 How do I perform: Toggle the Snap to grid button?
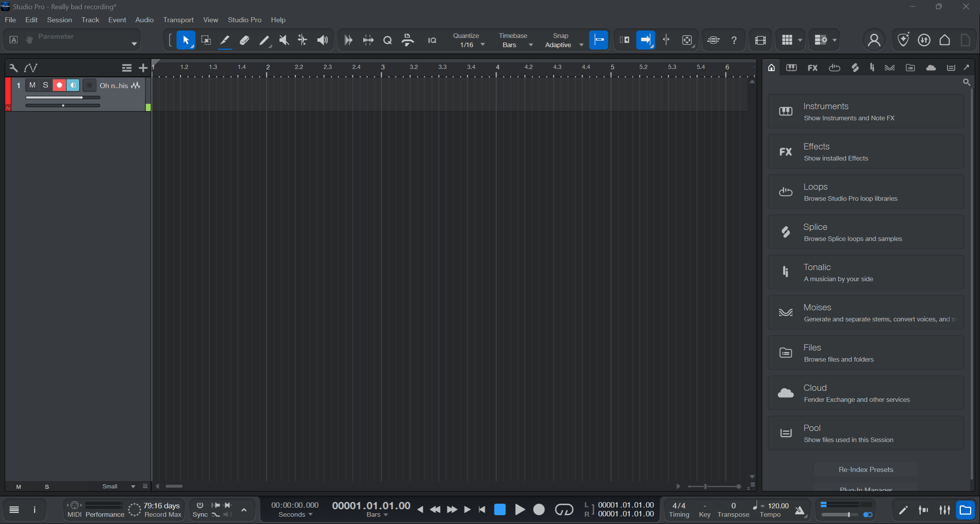[599, 40]
